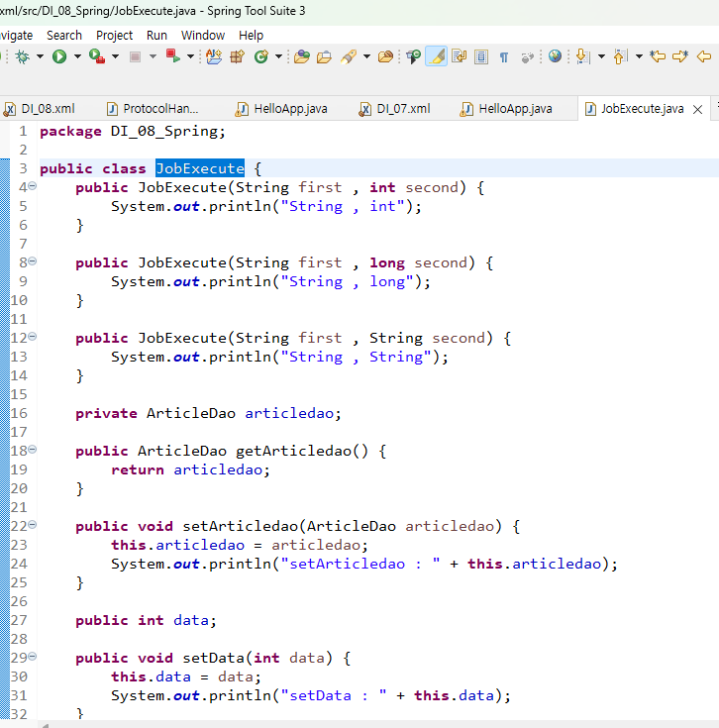719x728 pixels.
Task: Click Run External Tools icon
Action: coord(96,56)
